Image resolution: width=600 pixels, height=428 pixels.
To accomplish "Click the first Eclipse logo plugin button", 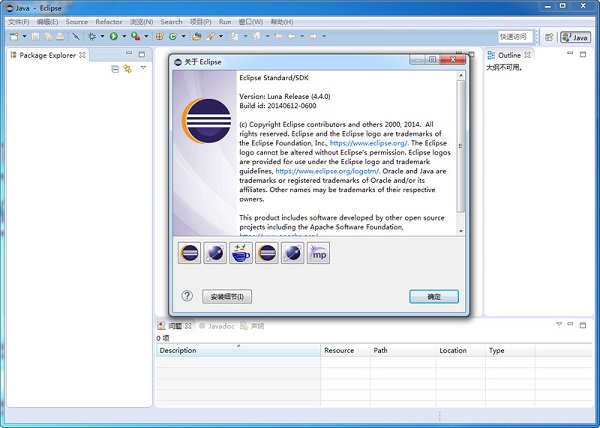I will coord(189,254).
